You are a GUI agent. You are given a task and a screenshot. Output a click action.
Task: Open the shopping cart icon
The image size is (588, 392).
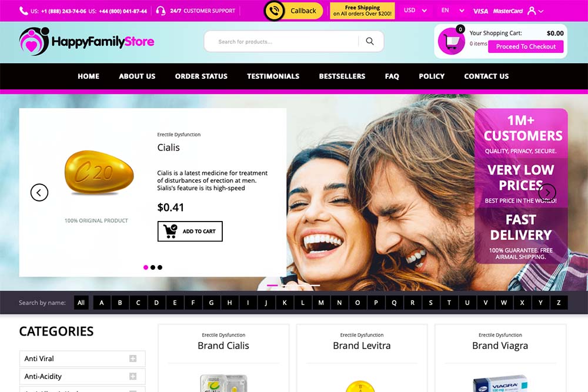pyautogui.click(x=451, y=41)
